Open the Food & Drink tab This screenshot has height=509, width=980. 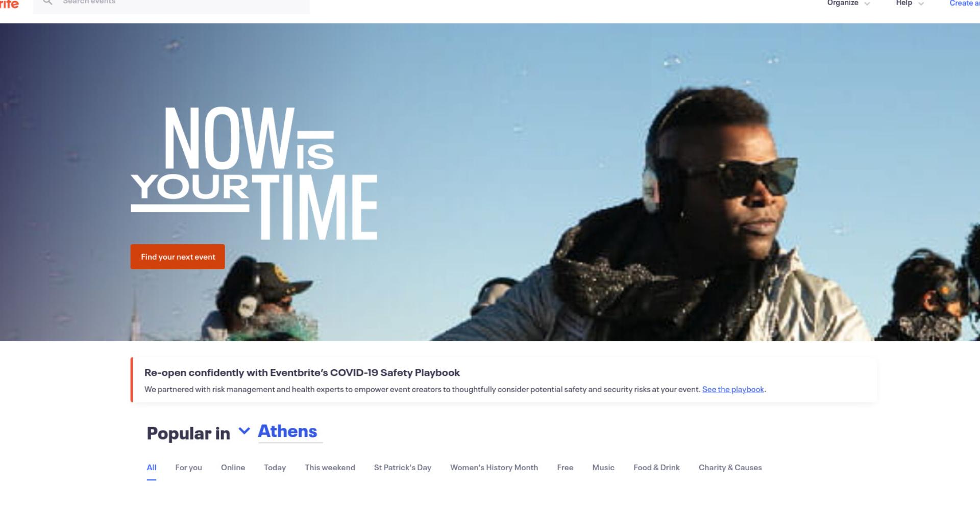(x=656, y=468)
